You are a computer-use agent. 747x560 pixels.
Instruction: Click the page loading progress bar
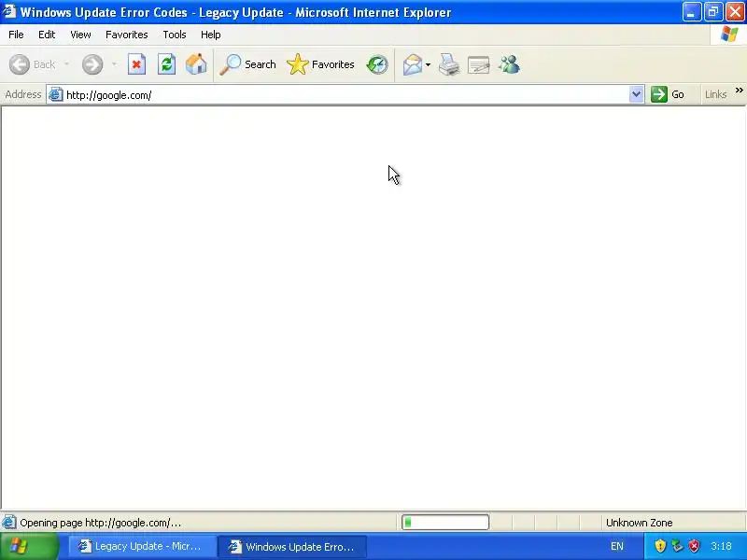pyautogui.click(x=445, y=523)
